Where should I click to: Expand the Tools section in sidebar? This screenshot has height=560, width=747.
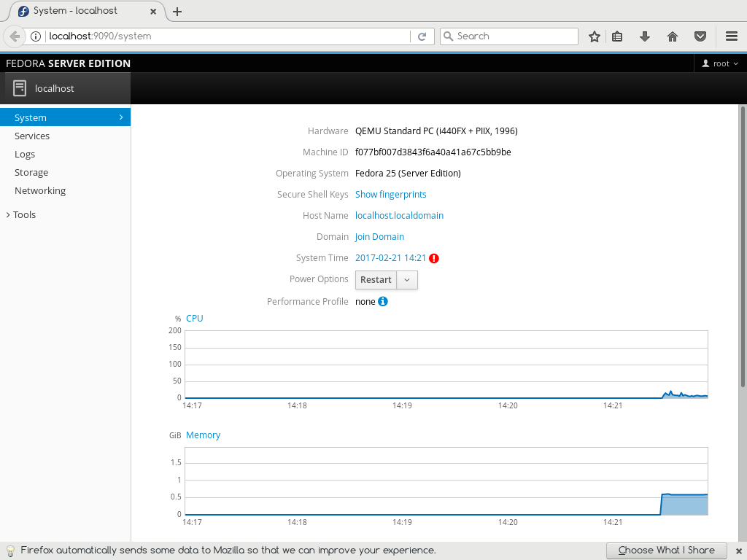(x=21, y=215)
